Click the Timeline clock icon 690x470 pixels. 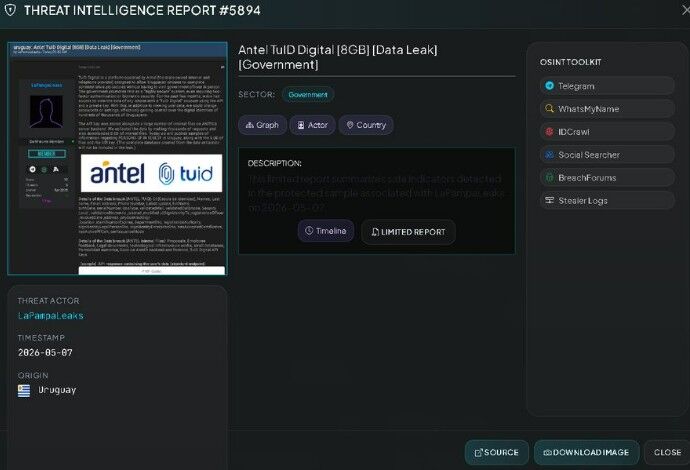tap(309, 231)
